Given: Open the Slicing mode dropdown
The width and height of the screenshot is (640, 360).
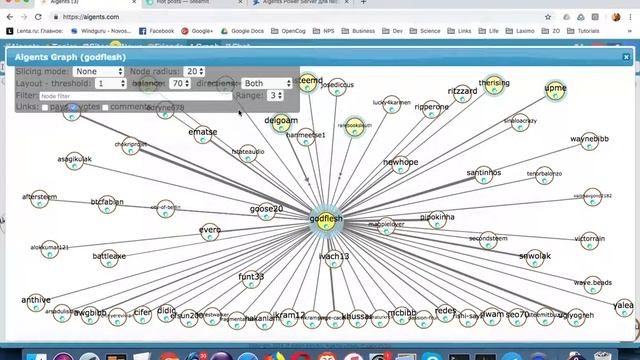Looking at the screenshot, I should pyautogui.click(x=98, y=71).
